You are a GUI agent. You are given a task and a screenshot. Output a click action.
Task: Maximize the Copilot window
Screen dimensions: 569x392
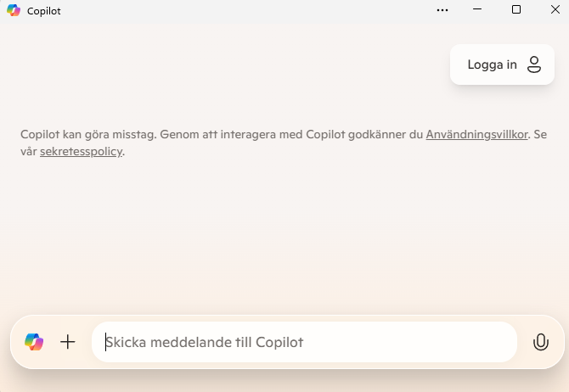516,9
